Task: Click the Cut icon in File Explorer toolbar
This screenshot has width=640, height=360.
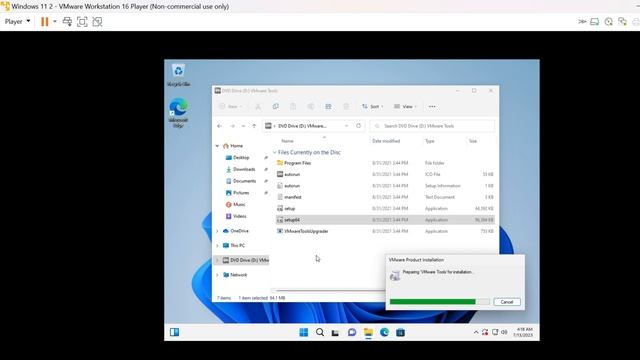Action: (258, 107)
